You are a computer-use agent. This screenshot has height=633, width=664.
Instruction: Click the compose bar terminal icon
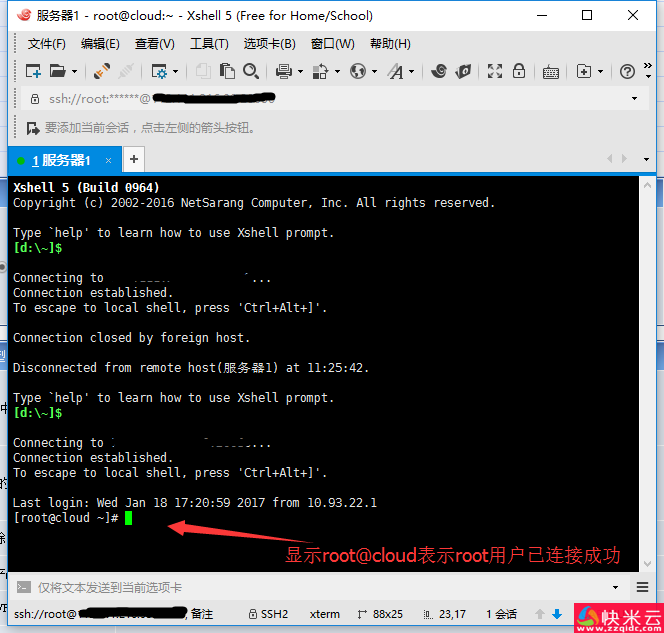point(24,587)
